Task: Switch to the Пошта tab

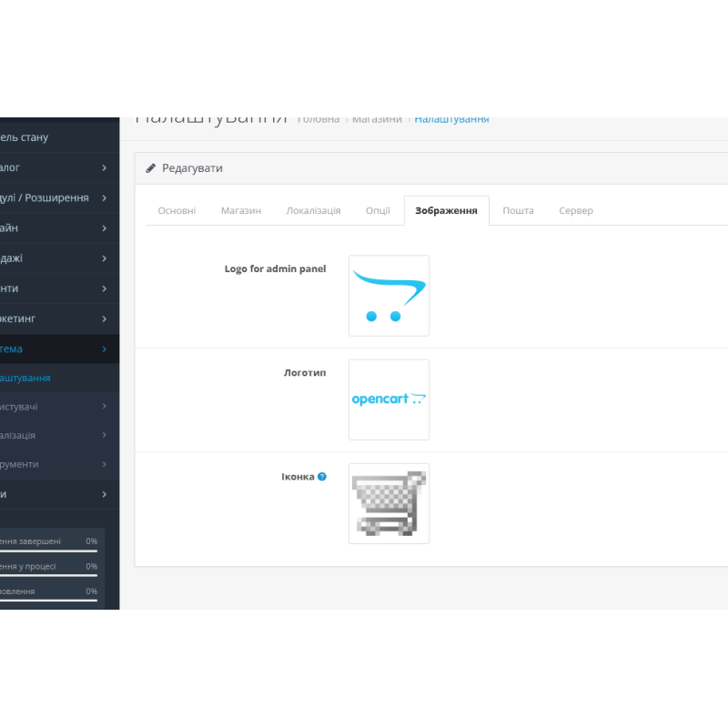Action: pos(518,210)
